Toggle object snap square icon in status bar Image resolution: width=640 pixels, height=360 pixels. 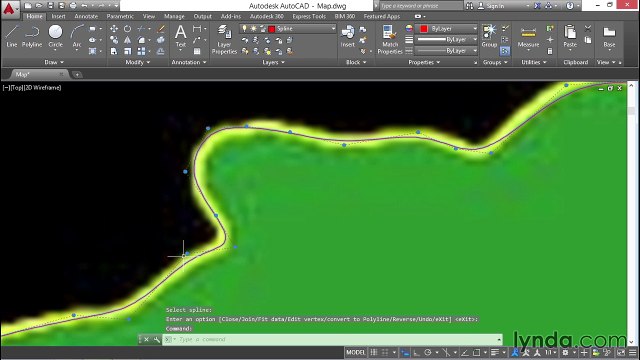(x=476, y=352)
